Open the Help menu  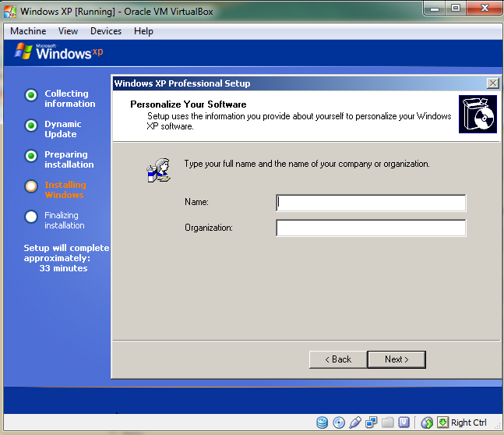coord(143,31)
